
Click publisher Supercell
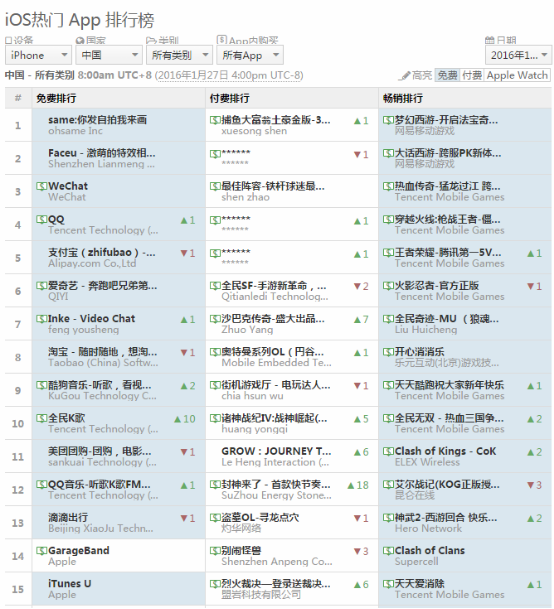416,562
